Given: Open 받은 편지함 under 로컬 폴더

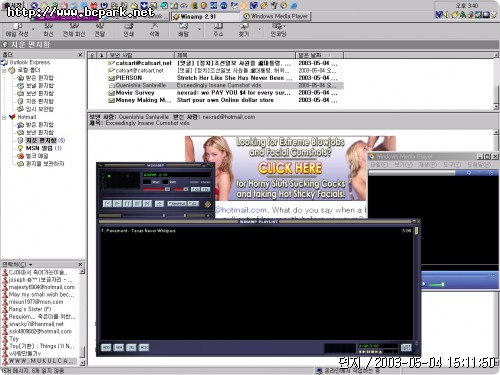Looking at the screenshot, I should tap(36, 78).
